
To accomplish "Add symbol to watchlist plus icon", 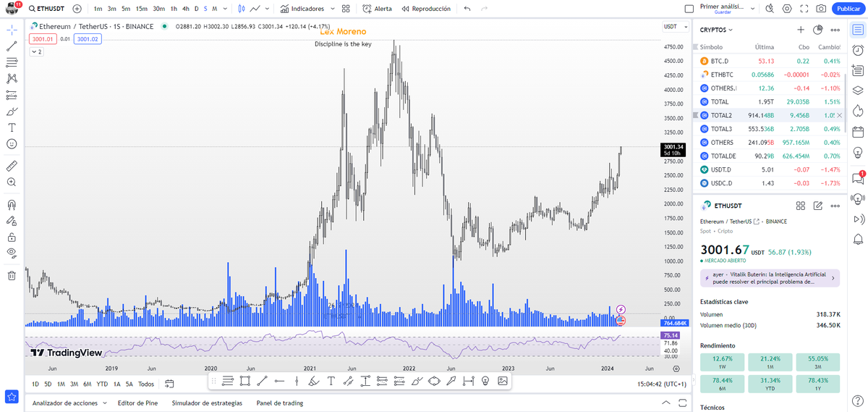I will pyautogui.click(x=801, y=30).
